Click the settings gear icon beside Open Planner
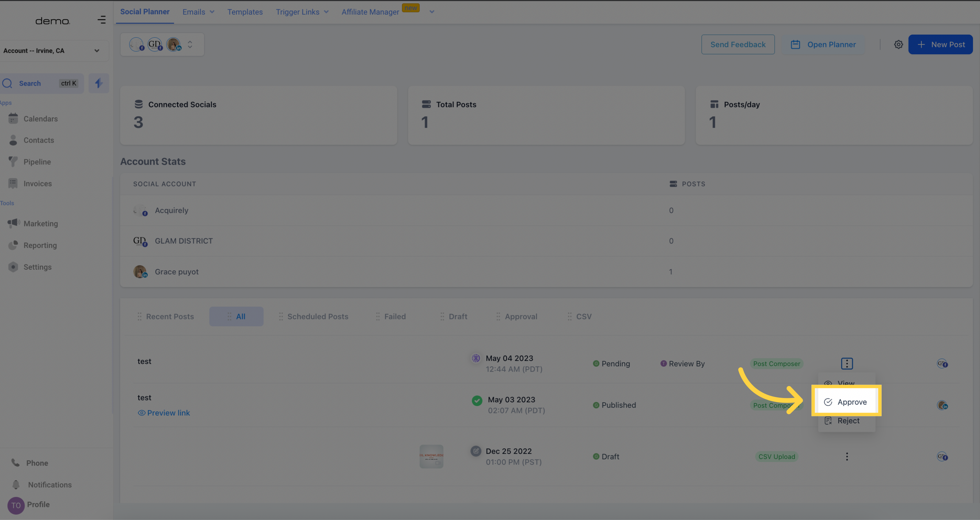980x520 pixels. tap(898, 45)
